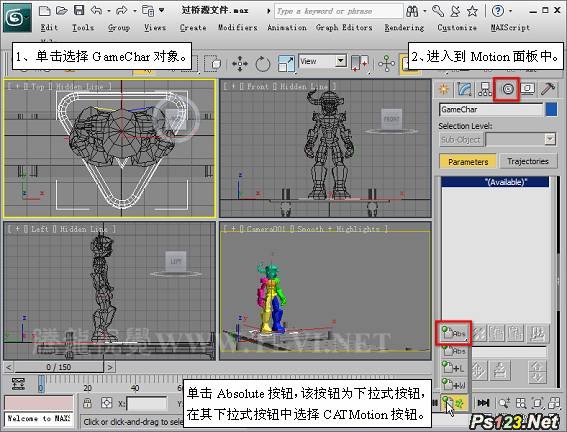Create a new scene with New icon
Screen dimensions: 567x432
(44, 10)
